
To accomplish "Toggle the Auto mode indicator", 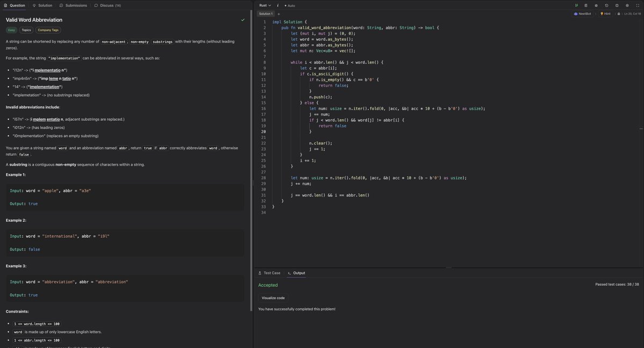I will 290,6.
